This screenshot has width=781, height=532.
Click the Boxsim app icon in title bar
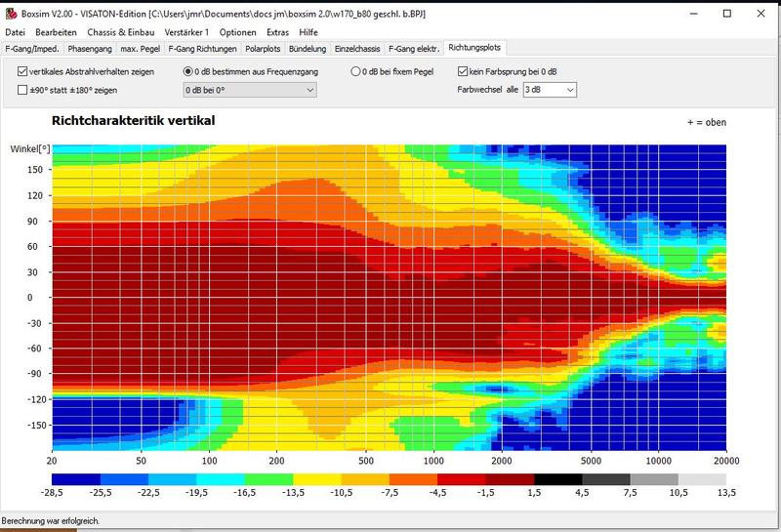point(11,14)
